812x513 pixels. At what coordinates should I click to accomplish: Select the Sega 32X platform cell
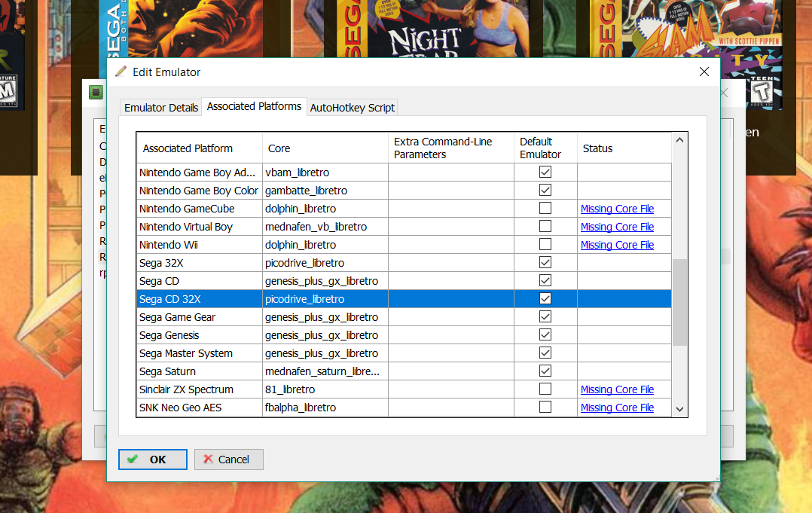pyautogui.click(x=200, y=263)
